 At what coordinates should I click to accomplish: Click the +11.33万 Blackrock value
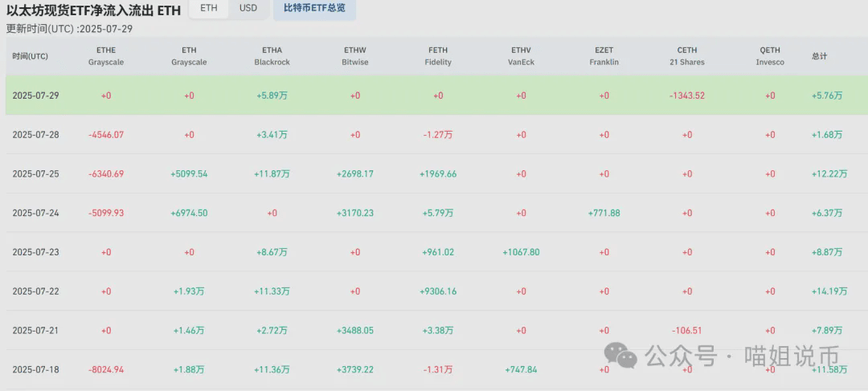(272, 292)
